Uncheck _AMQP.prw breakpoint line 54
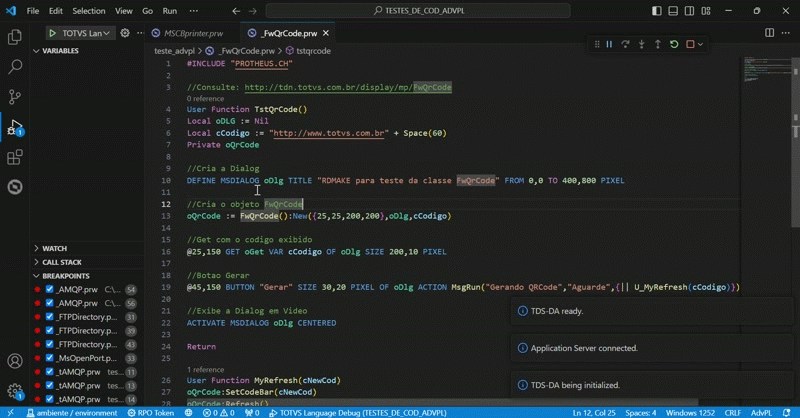This screenshot has width=800, height=418. point(49,289)
